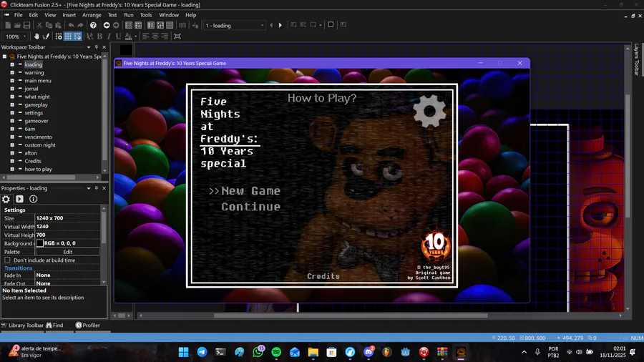The width and height of the screenshot is (644, 362).
Task: Open the 100% zoom dropdown
Action: [24, 36]
